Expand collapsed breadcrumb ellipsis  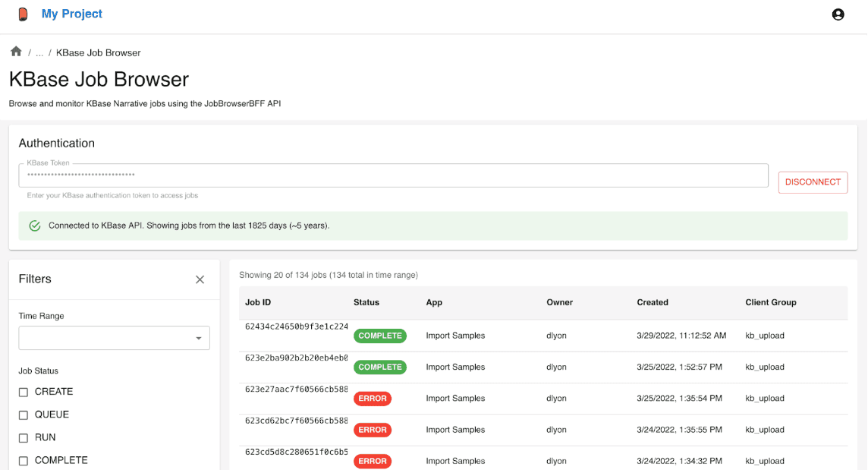click(39, 53)
